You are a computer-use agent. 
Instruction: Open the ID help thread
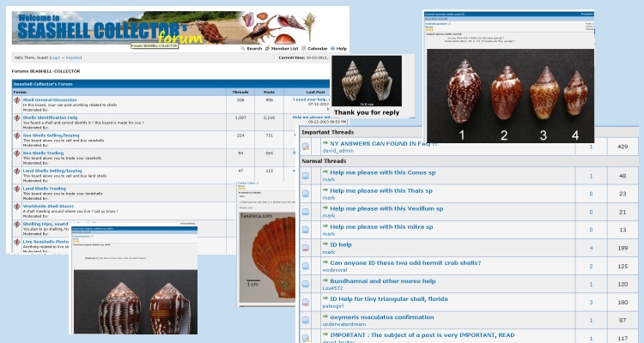coord(341,244)
